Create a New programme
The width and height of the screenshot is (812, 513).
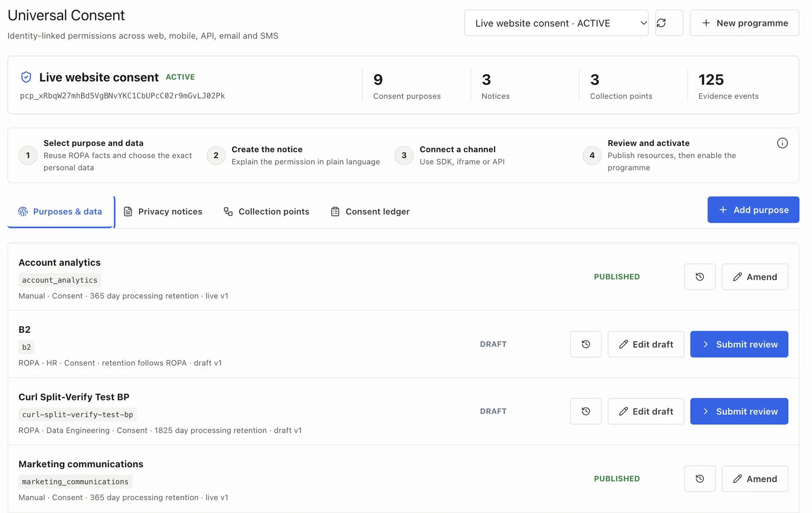click(x=745, y=23)
